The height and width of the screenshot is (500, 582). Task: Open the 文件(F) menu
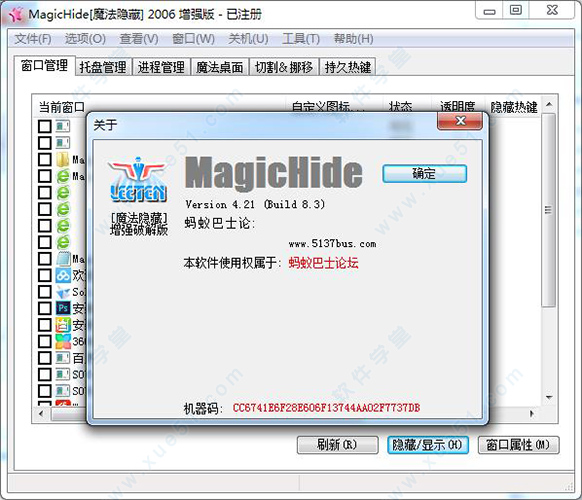tap(33, 39)
